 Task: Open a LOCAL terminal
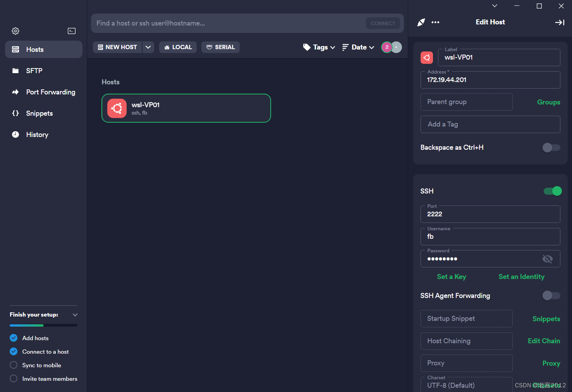[178, 47]
